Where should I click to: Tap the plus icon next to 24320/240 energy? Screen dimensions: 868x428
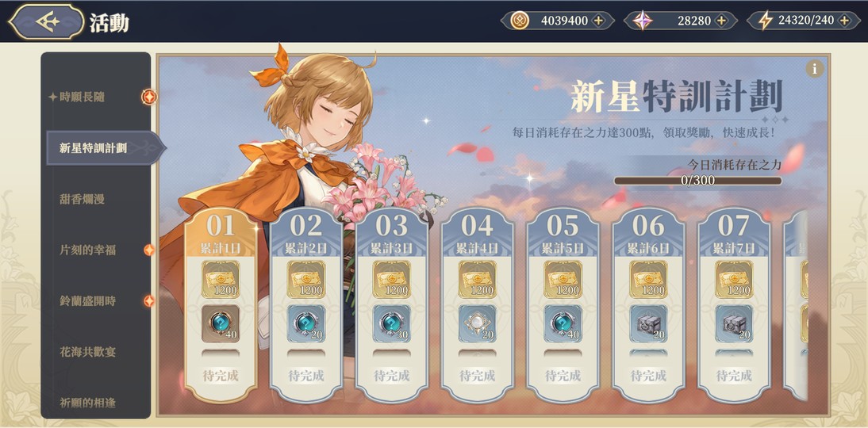844,21
